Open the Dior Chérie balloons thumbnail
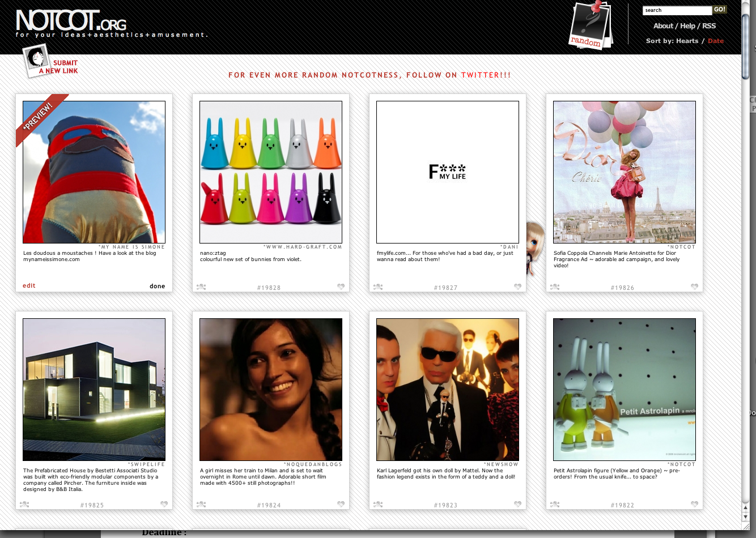The image size is (756, 538). point(625,172)
